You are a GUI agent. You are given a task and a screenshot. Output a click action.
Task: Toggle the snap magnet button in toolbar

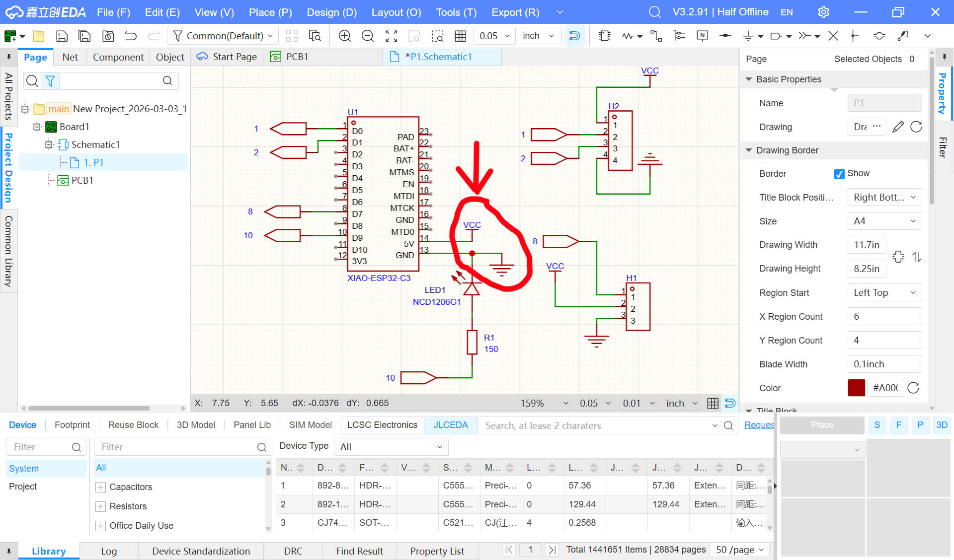[x=574, y=36]
